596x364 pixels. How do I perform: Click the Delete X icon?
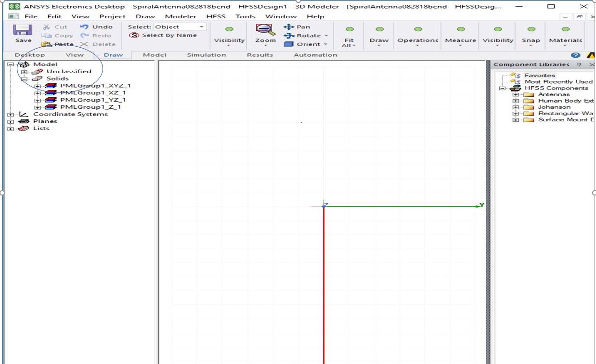click(84, 44)
